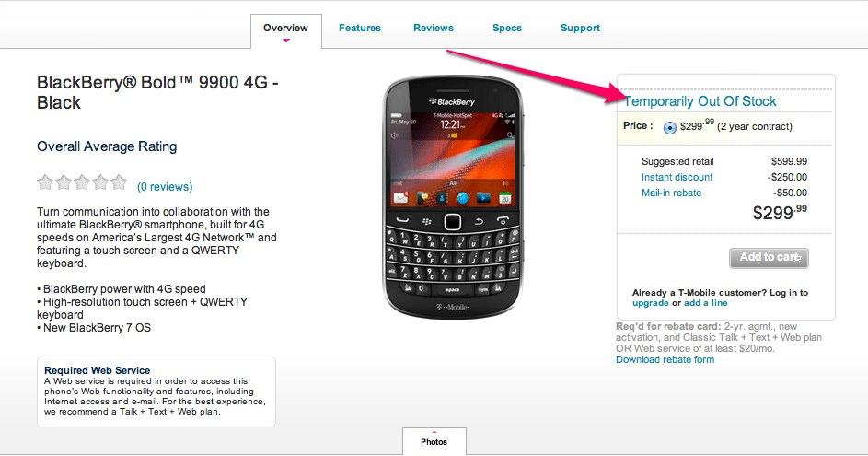
Task: Click the fourth rating star
Action: coord(100,182)
